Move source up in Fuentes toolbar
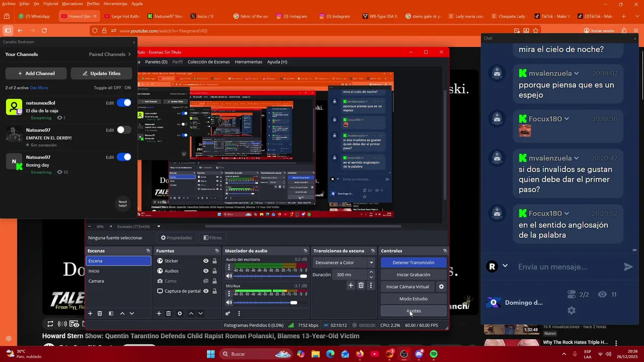This screenshot has height=362, width=644. [191, 313]
